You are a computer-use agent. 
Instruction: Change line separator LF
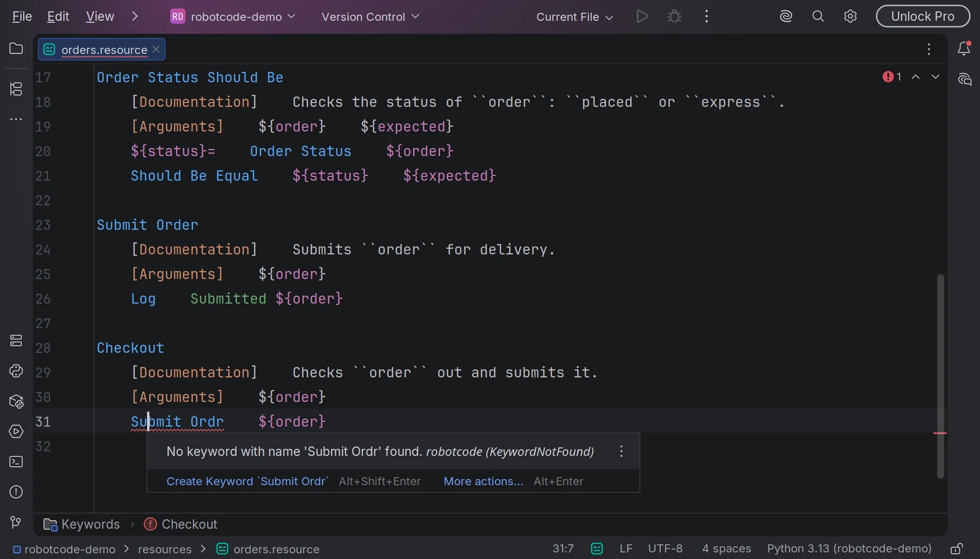pos(626,549)
